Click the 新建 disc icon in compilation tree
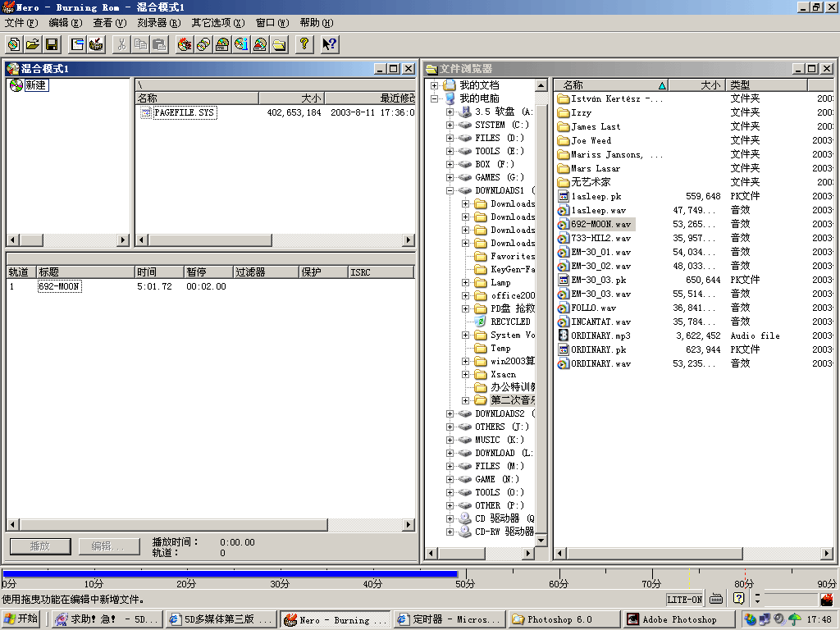This screenshot has width=840, height=630. tap(16, 85)
